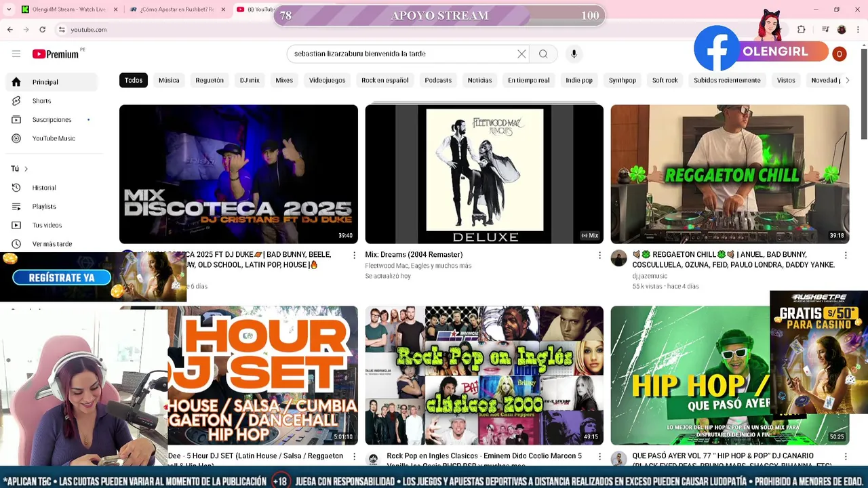The image size is (868, 488).
Task: Open Ver más tarde in the sidebar
Action: point(53,244)
